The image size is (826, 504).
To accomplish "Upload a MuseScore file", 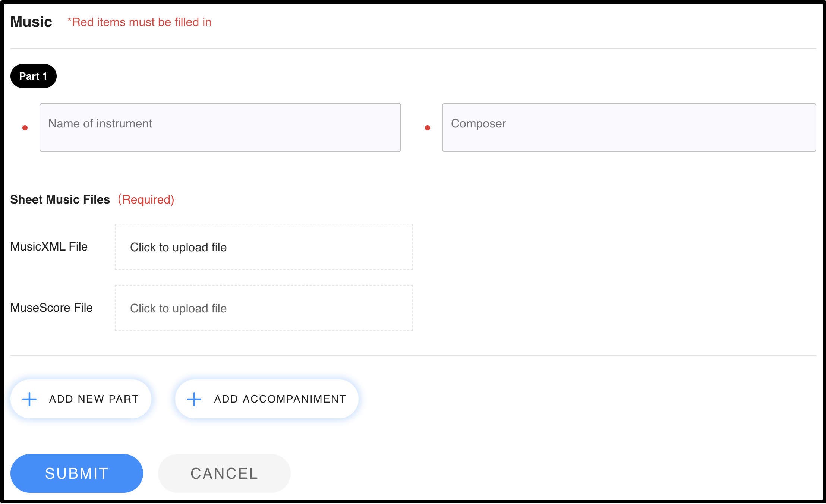I will (264, 308).
